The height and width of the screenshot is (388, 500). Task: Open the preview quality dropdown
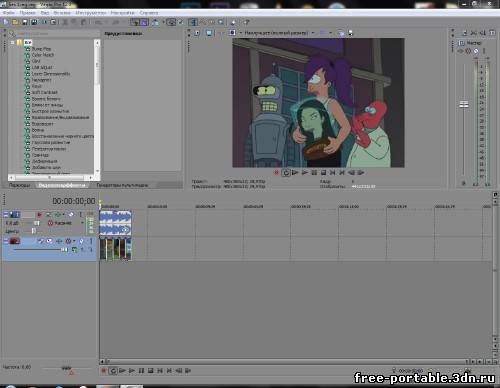point(313,33)
